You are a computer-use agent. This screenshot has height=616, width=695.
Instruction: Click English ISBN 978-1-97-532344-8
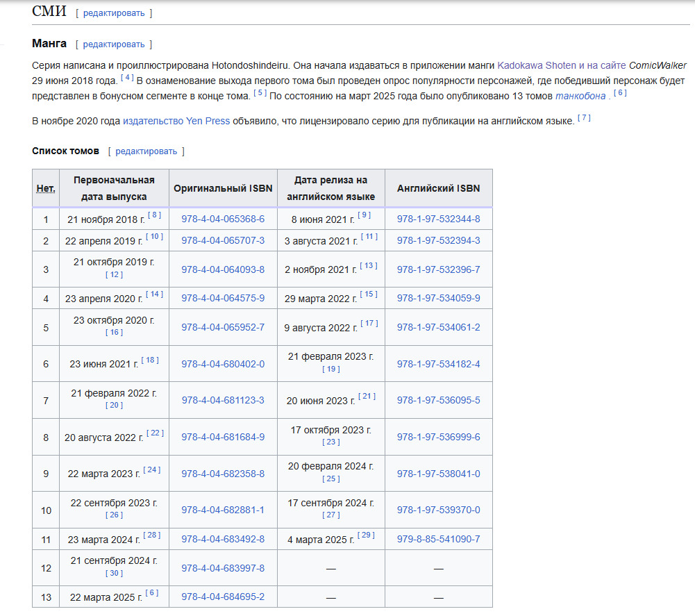point(438,219)
